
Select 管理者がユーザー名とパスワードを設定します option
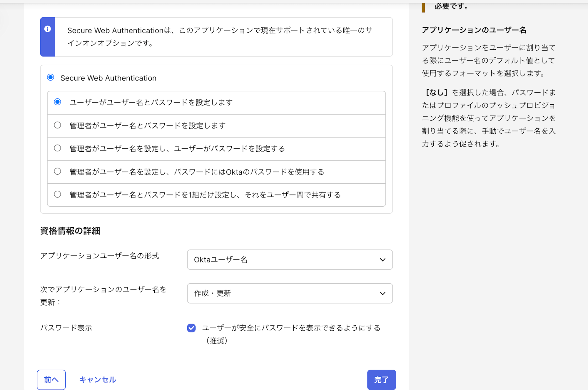point(58,125)
